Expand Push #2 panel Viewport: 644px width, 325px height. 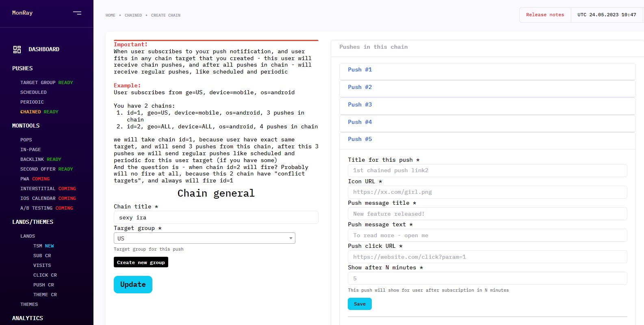(487, 89)
